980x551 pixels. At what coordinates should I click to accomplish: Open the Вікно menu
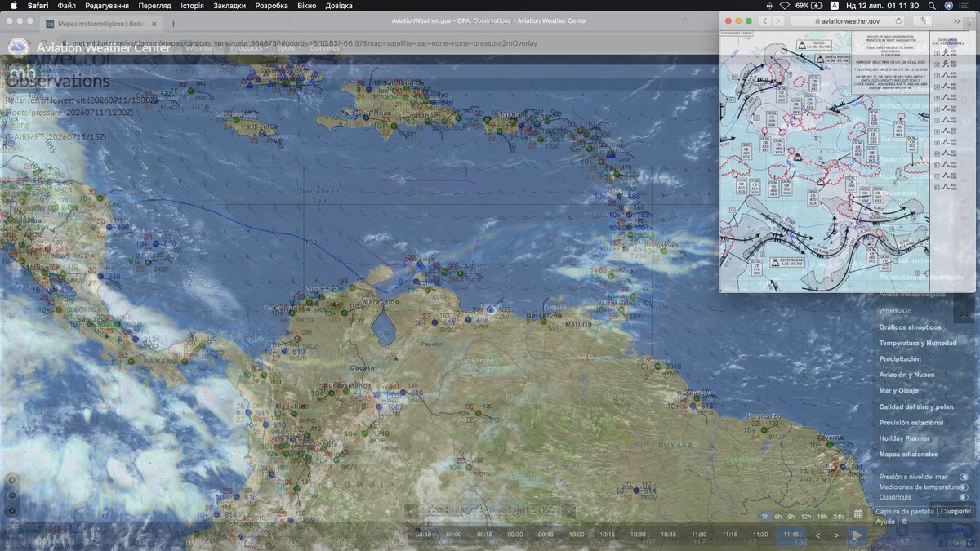(x=307, y=5)
